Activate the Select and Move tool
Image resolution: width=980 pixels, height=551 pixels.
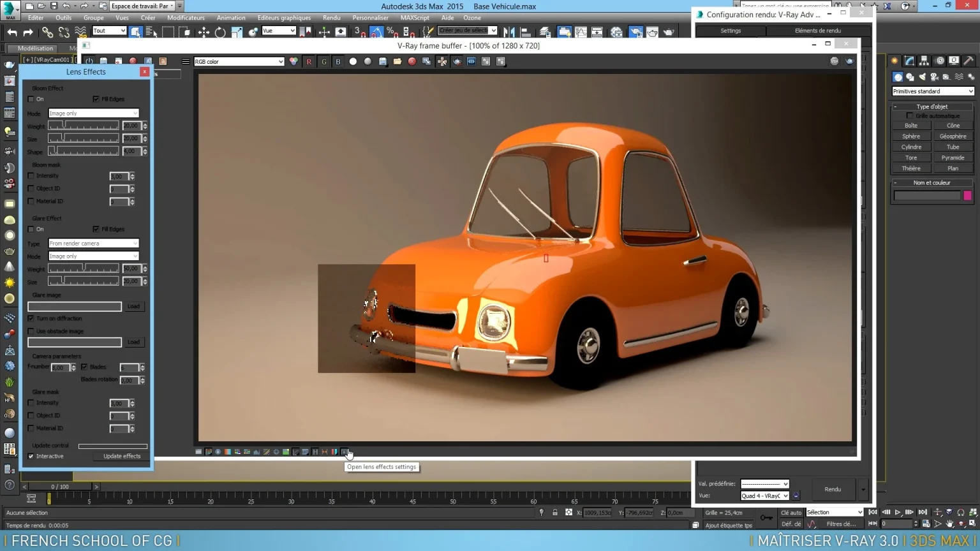204,32
